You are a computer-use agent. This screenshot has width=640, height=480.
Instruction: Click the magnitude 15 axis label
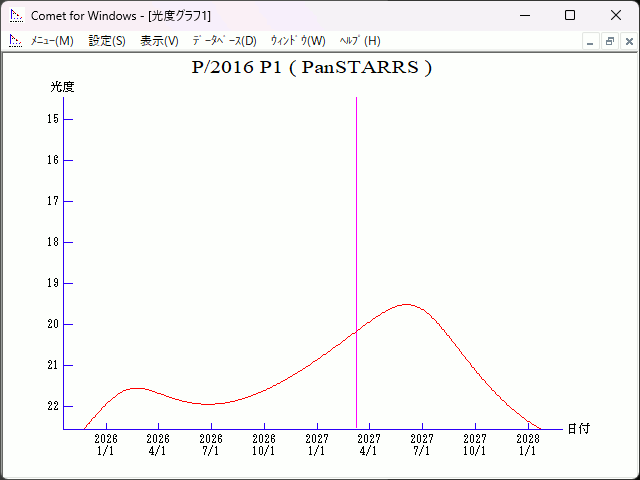click(x=53, y=119)
